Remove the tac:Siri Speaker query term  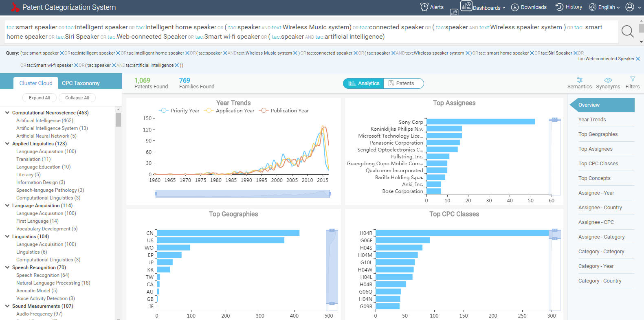pos(576,53)
